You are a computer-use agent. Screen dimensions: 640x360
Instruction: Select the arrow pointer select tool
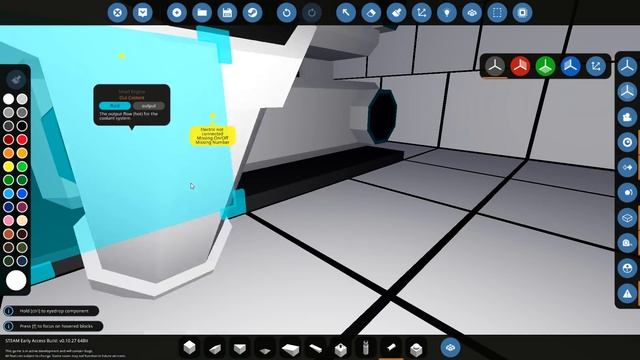[346, 13]
